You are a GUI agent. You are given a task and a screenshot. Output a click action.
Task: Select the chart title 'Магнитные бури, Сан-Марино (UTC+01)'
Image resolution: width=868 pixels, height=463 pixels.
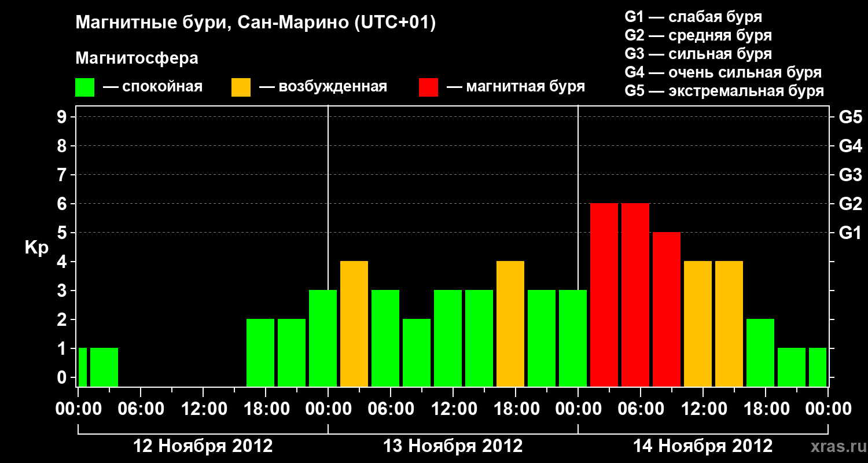point(255,23)
